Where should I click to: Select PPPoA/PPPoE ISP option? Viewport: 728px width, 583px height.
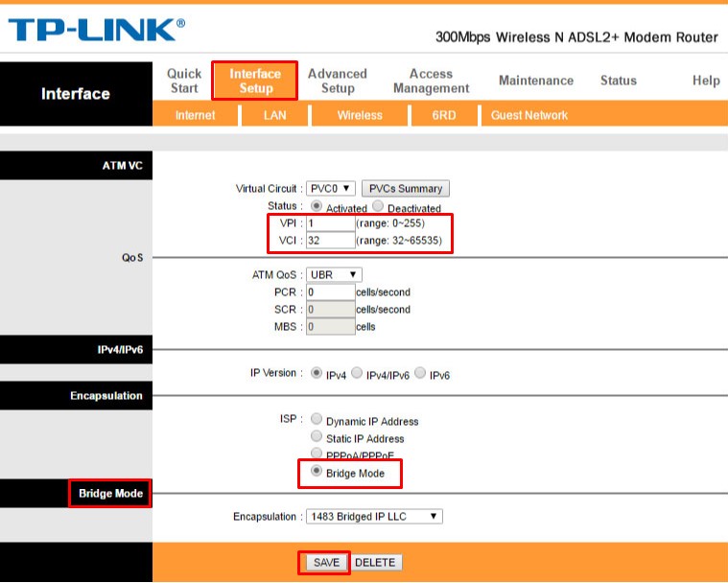[317, 453]
